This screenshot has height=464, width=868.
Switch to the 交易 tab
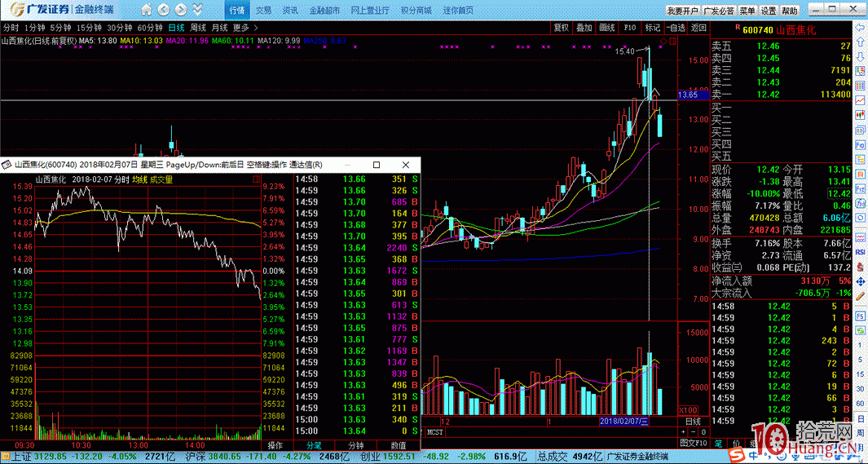tap(263, 11)
